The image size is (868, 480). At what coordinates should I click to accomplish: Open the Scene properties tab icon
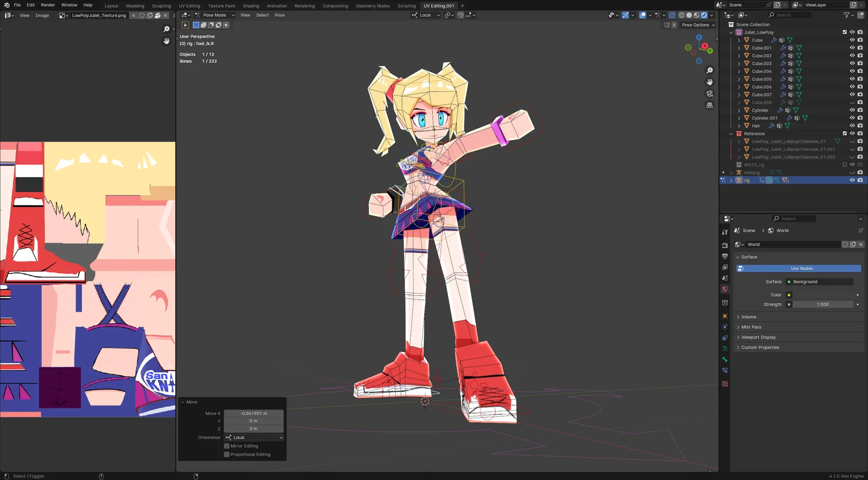pos(725,278)
